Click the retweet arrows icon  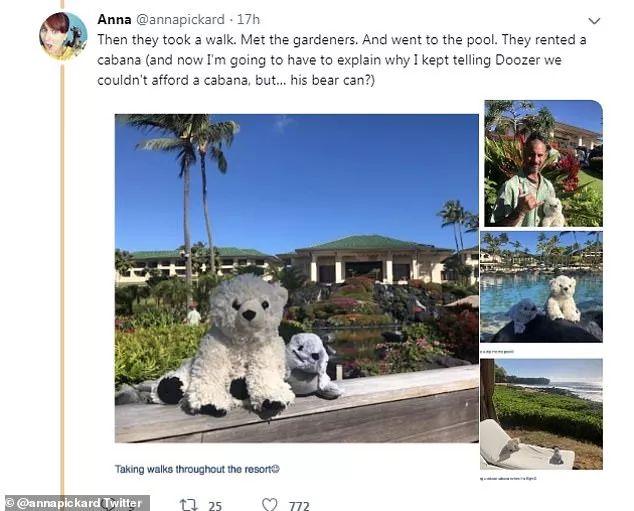point(189,505)
